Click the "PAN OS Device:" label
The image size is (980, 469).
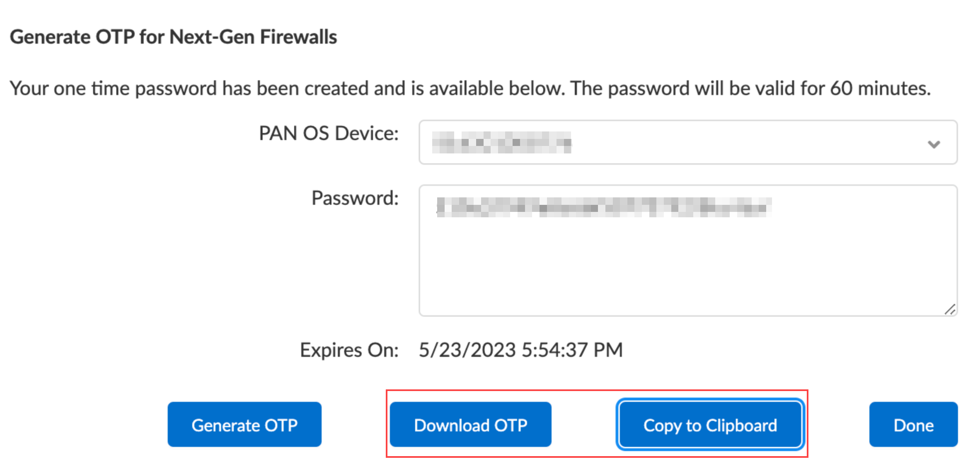(x=328, y=134)
